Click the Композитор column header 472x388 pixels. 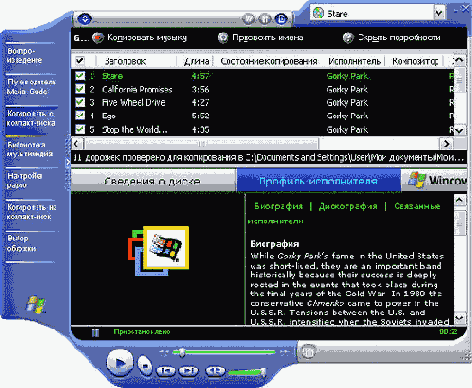point(415,61)
